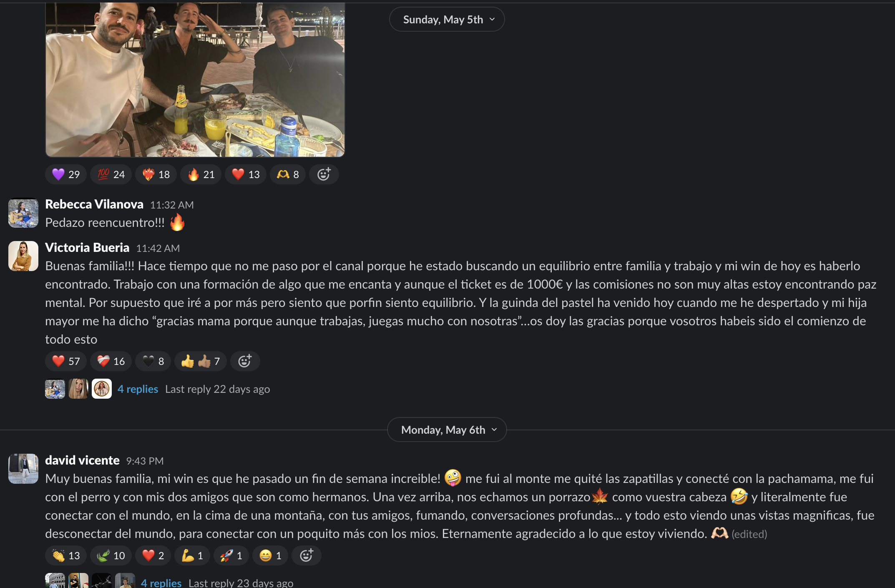Open the 4 replies thread under Victoria's message

coord(138,389)
